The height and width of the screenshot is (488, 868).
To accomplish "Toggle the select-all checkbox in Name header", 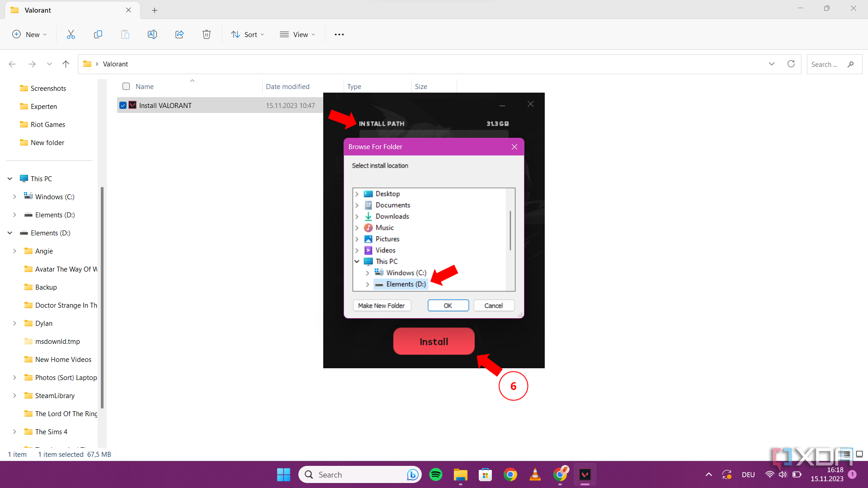I will click(126, 86).
